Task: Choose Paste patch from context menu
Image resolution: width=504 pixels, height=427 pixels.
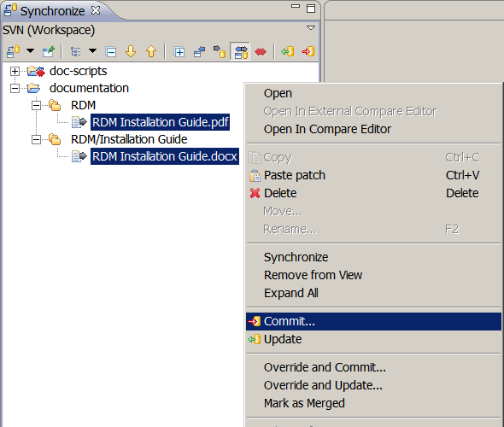Action: tap(373, 175)
